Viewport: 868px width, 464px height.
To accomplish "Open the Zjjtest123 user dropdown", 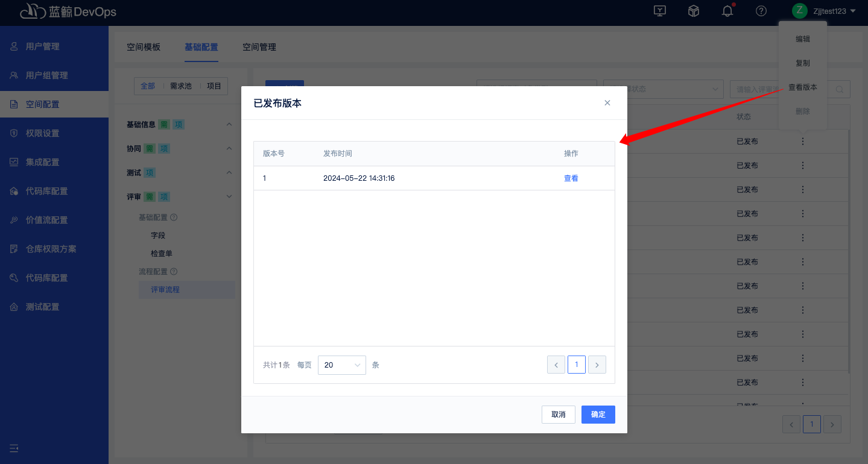I will tap(835, 11).
